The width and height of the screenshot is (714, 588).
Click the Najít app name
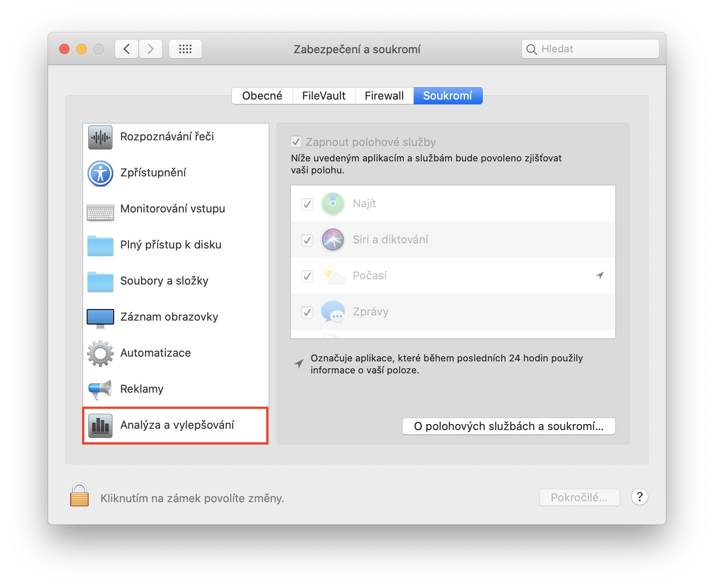coord(364,204)
